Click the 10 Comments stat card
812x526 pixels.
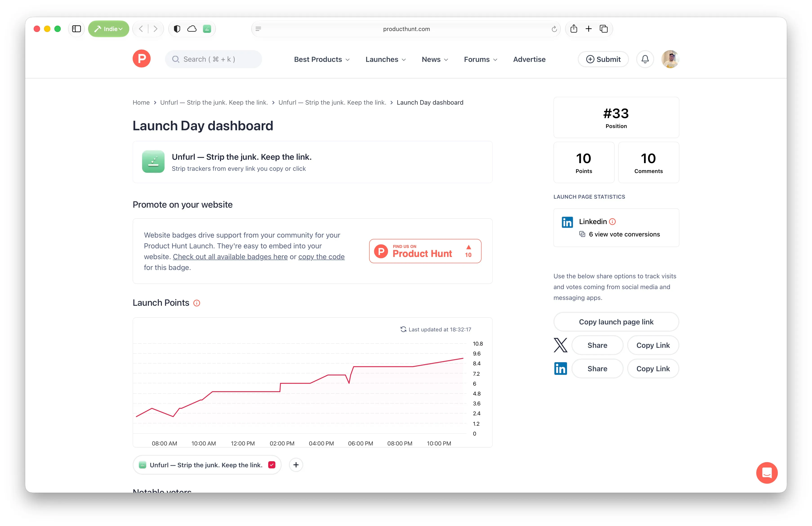click(x=648, y=162)
